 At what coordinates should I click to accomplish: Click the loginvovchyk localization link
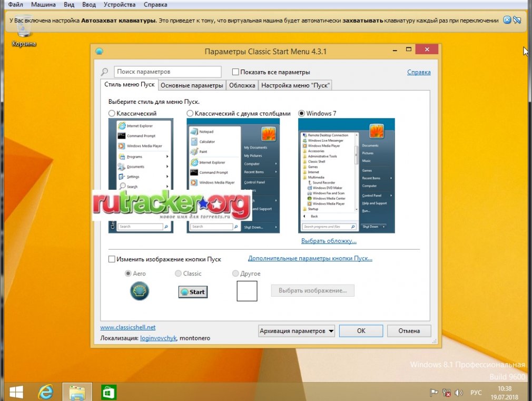tap(159, 338)
